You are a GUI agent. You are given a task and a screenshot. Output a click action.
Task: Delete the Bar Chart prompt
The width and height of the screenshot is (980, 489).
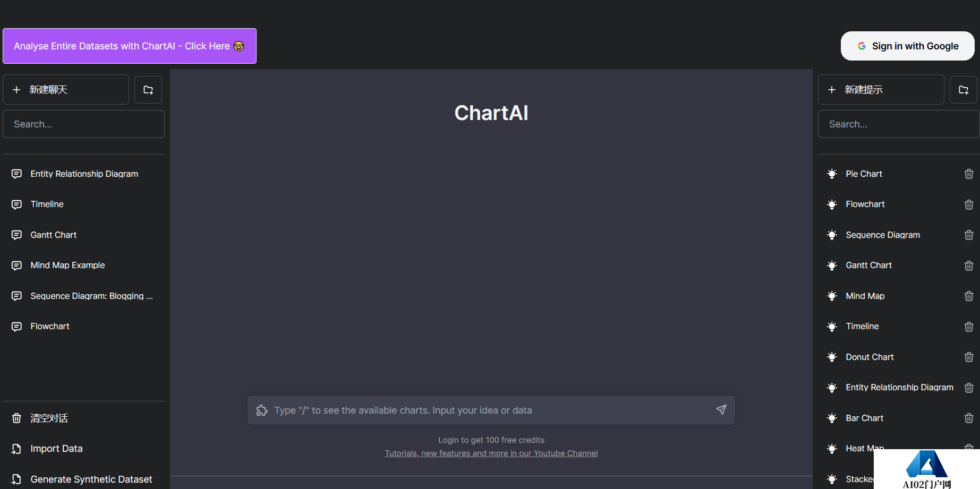click(x=969, y=418)
